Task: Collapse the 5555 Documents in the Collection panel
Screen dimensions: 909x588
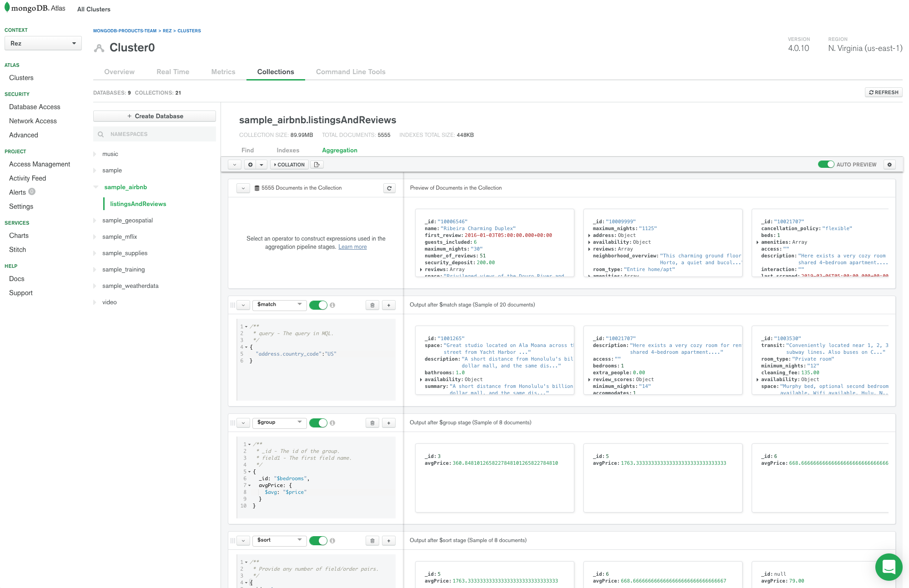Action: [x=243, y=188]
